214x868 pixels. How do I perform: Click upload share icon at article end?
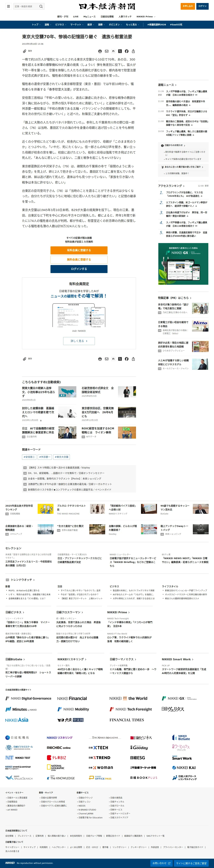133,359
